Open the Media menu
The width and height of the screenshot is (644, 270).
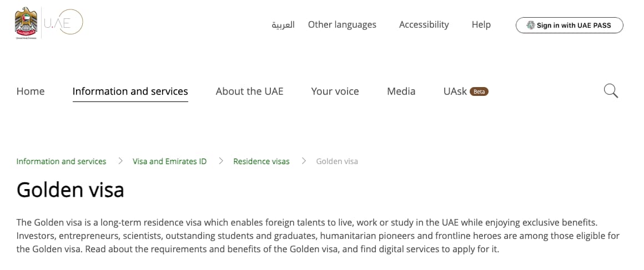click(x=401, y=91)
